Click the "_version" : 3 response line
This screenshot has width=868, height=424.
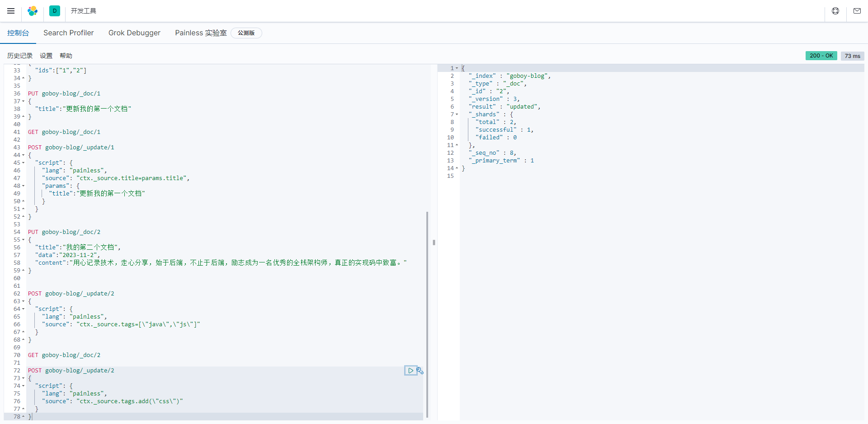[494, 99]
